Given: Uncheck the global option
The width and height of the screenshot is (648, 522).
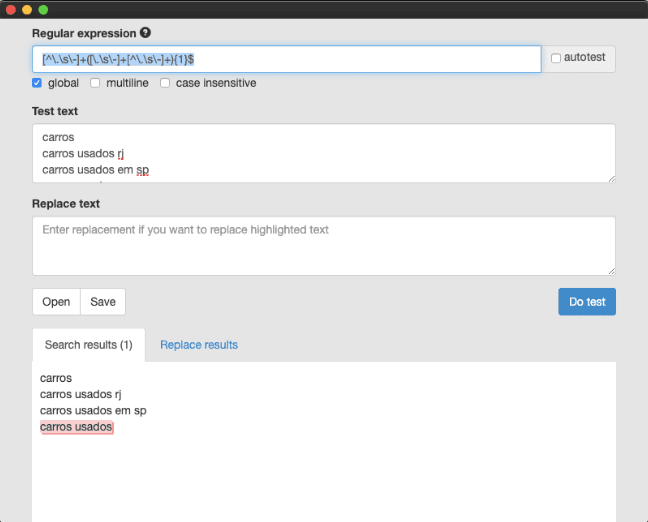Looking at the screenshot, I should [37, 83].
